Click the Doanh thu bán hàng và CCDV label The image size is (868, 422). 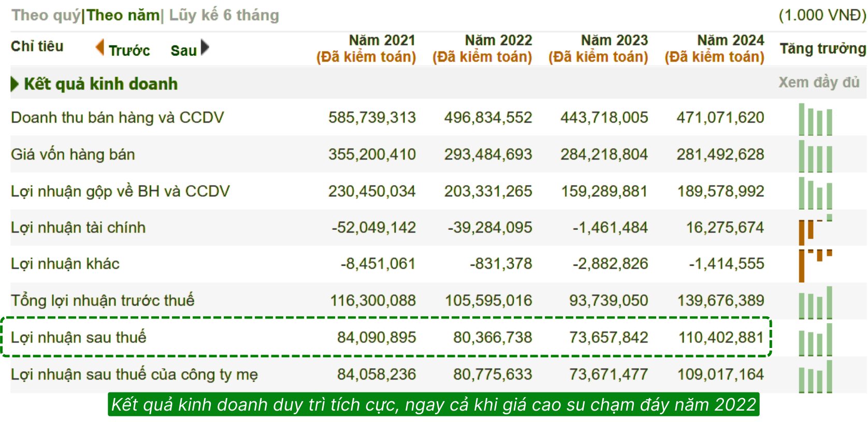click(118, 118)
